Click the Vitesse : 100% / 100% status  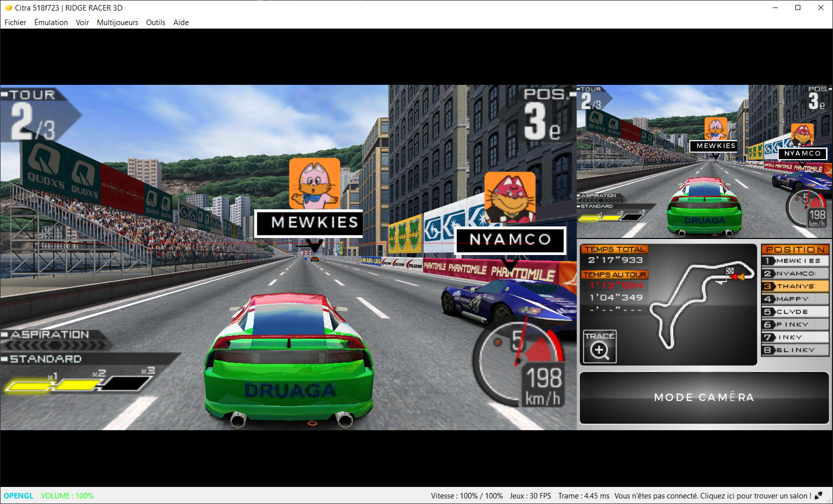pos(467,496)
